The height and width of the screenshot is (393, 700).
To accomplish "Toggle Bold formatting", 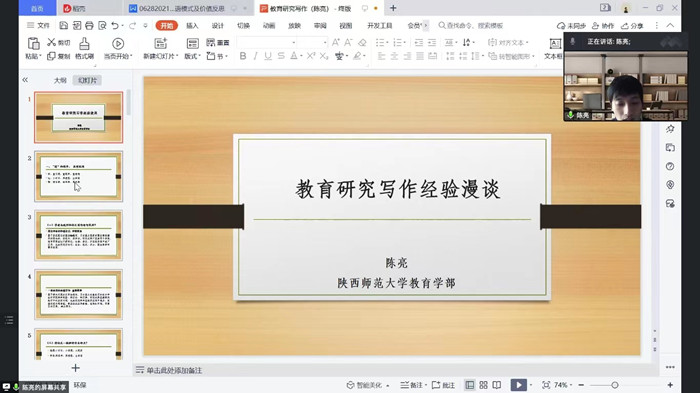I will click(x=243, y=56).
